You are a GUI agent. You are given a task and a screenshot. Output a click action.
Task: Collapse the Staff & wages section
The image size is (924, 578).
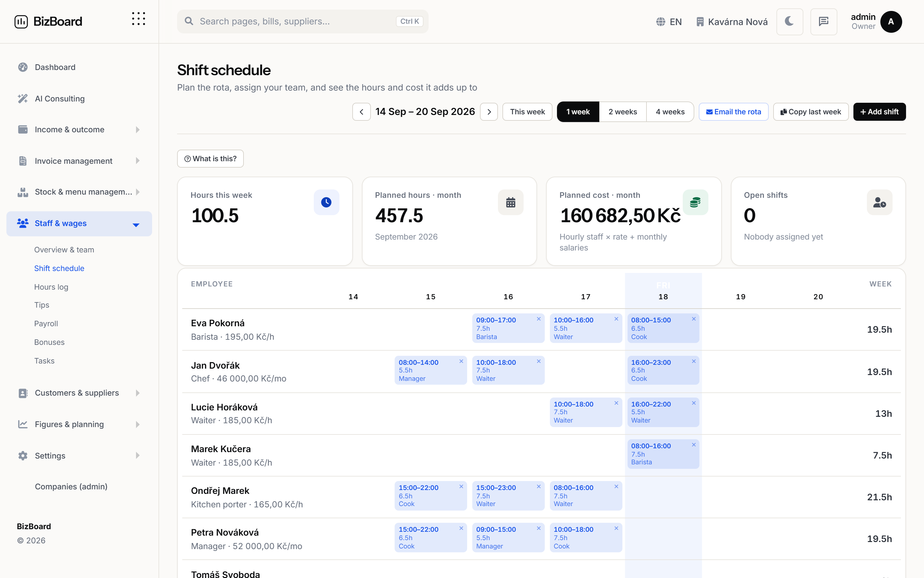pyautogui.click(x=79, y=223)
